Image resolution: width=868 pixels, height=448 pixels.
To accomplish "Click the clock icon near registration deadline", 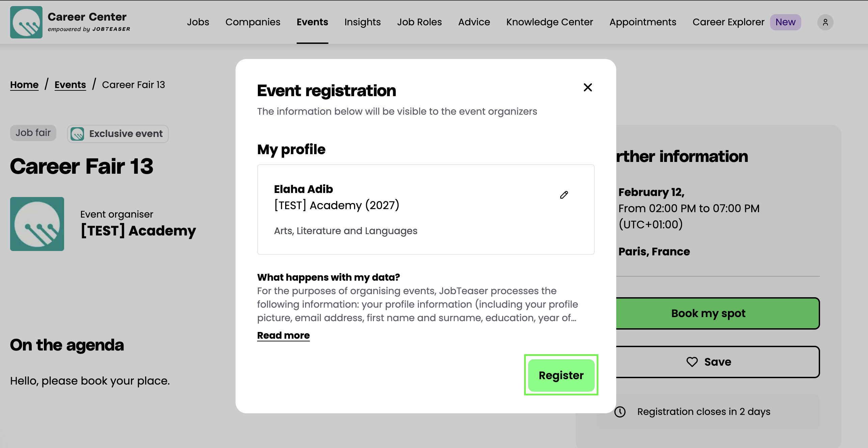I will 620,412.
